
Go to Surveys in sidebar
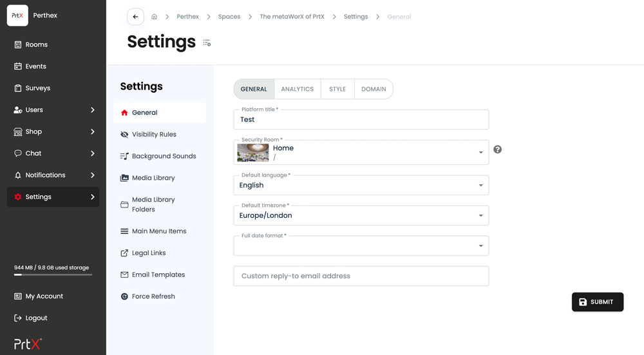[x=37, y=88]
